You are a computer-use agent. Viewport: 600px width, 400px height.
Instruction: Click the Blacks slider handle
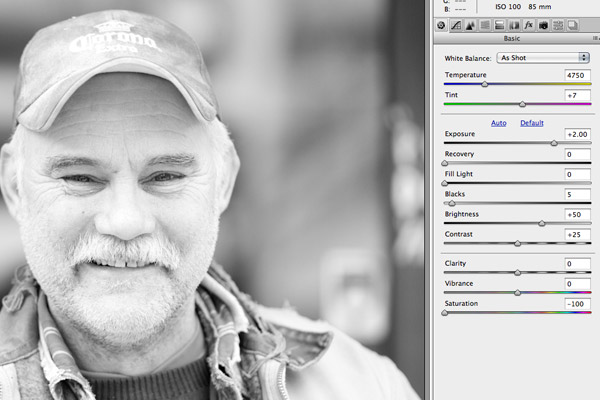(x=452, y=203)
